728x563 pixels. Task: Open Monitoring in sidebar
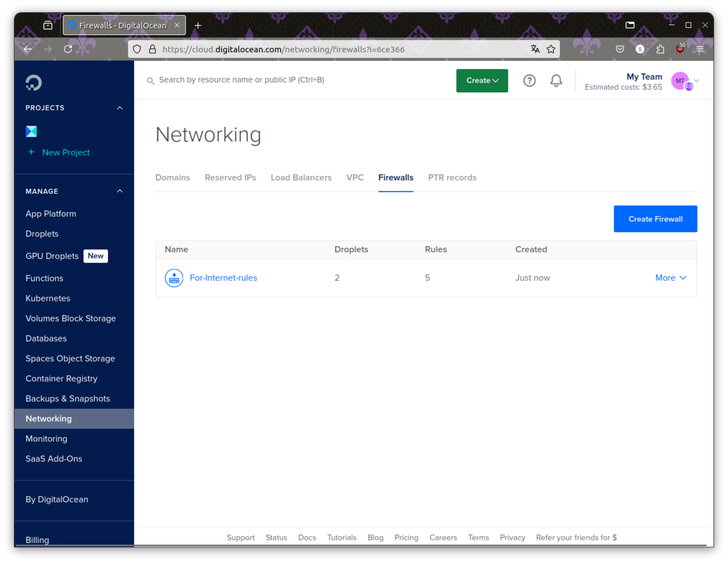pyautogui.click(x=46, y=438)
